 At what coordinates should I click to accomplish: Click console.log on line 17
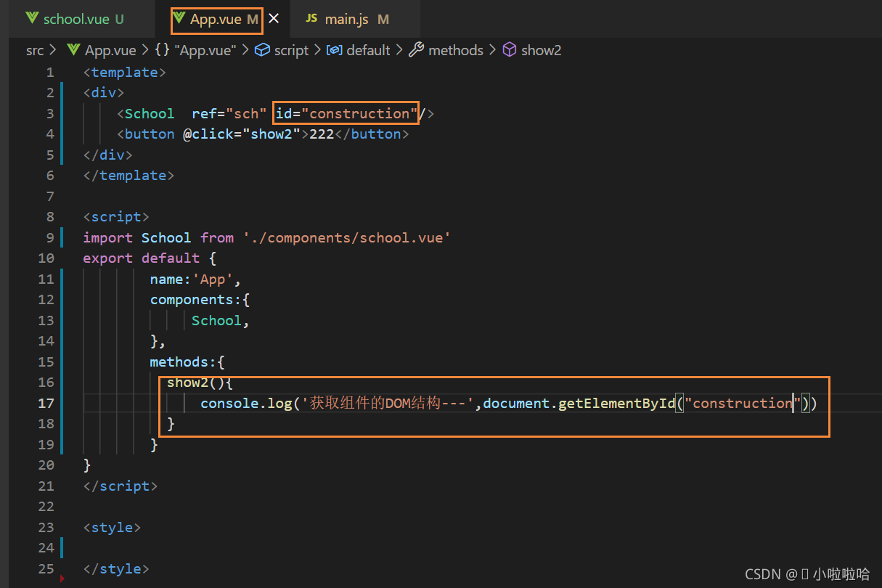pos(245,403)
